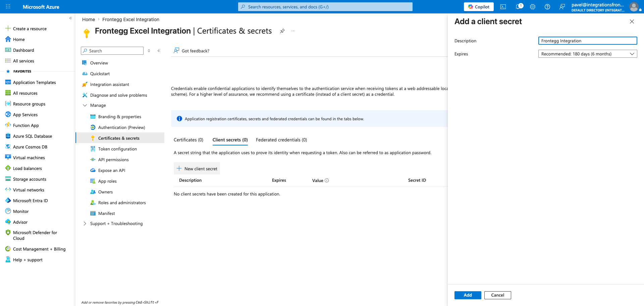The image size is (644, 306).
Task: Launch Copilot from the top bar
Action: pyautogui.click(x=479, y=7)
